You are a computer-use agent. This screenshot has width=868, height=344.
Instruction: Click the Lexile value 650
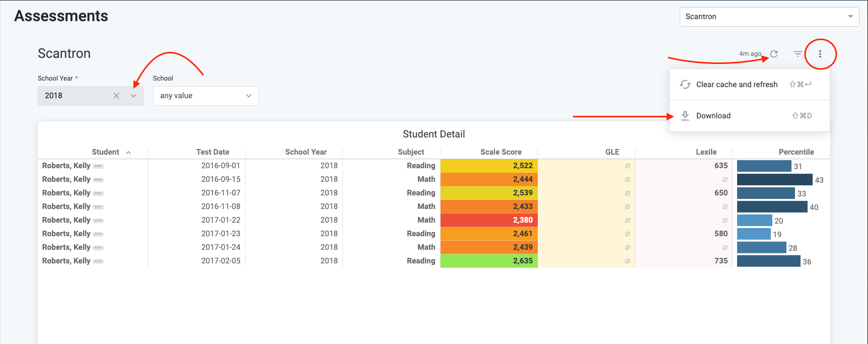click(721, 193)
